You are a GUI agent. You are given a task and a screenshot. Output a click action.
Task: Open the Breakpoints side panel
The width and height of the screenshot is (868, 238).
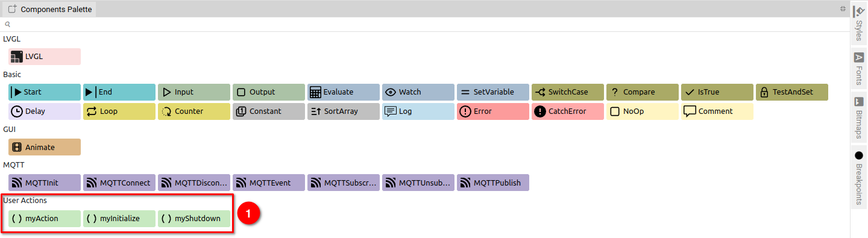859,177
